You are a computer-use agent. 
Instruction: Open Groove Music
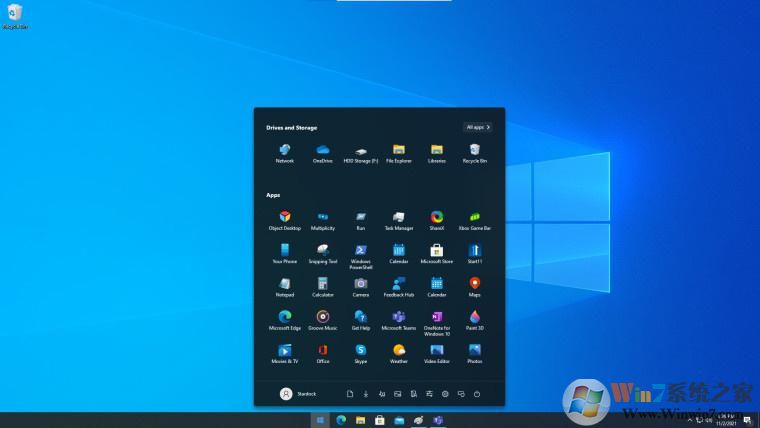click(323, 318)
